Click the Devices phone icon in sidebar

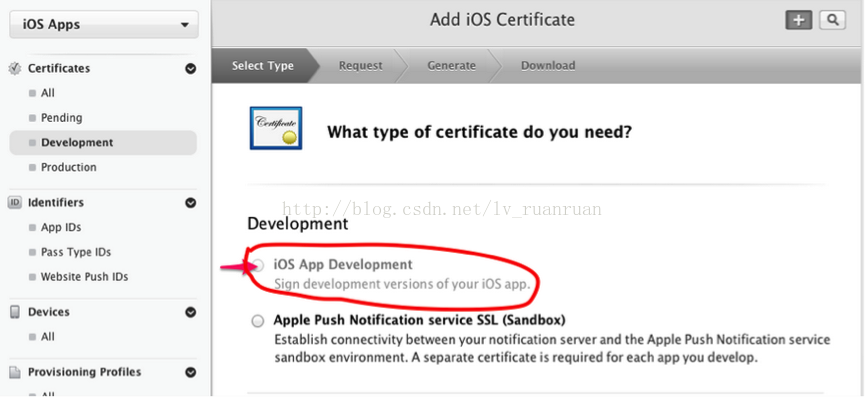[15, 312]
